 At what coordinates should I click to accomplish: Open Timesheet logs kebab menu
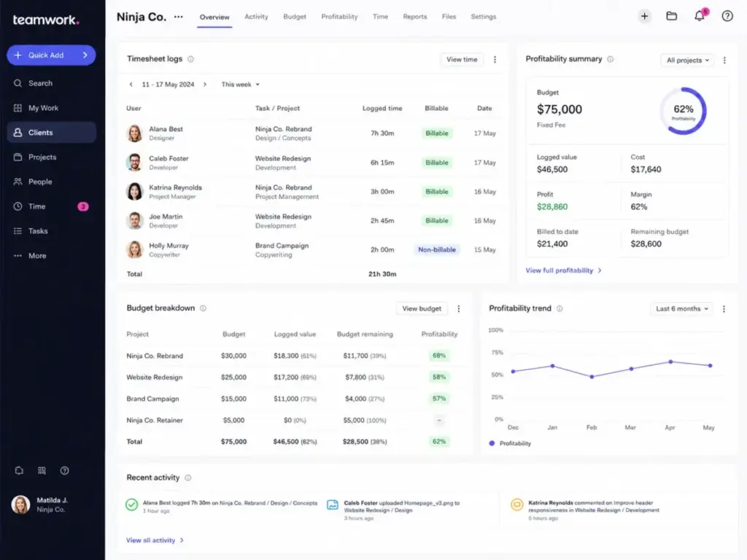pos(495,60)
